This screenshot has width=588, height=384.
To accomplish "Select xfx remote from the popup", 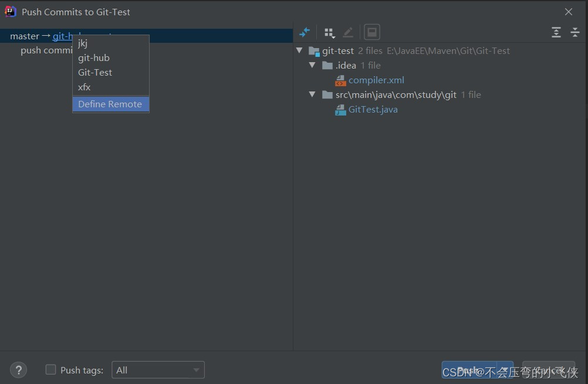I will coord(111,87).
